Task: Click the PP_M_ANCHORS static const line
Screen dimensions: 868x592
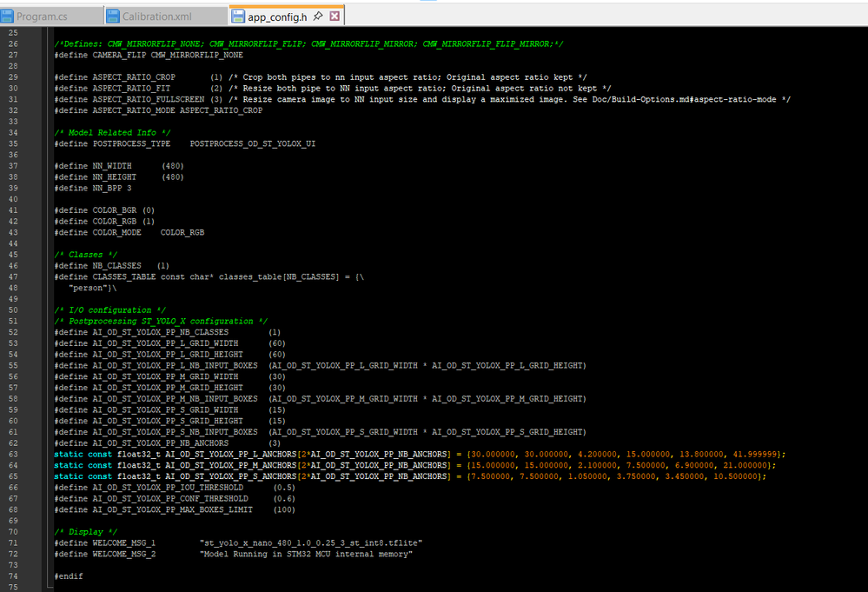Action: [x=415, y=464]
